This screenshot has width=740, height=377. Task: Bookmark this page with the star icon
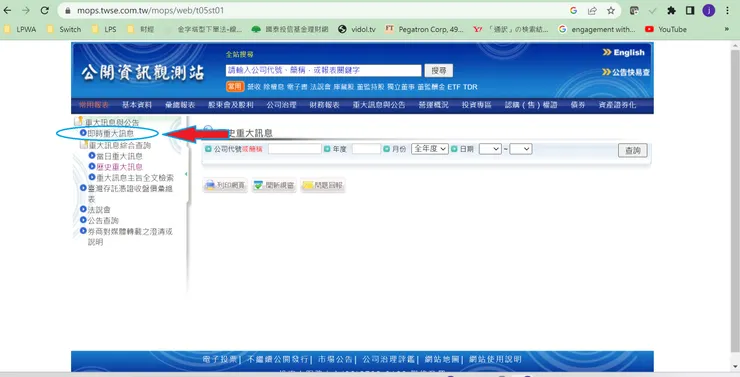coord(611,10)
